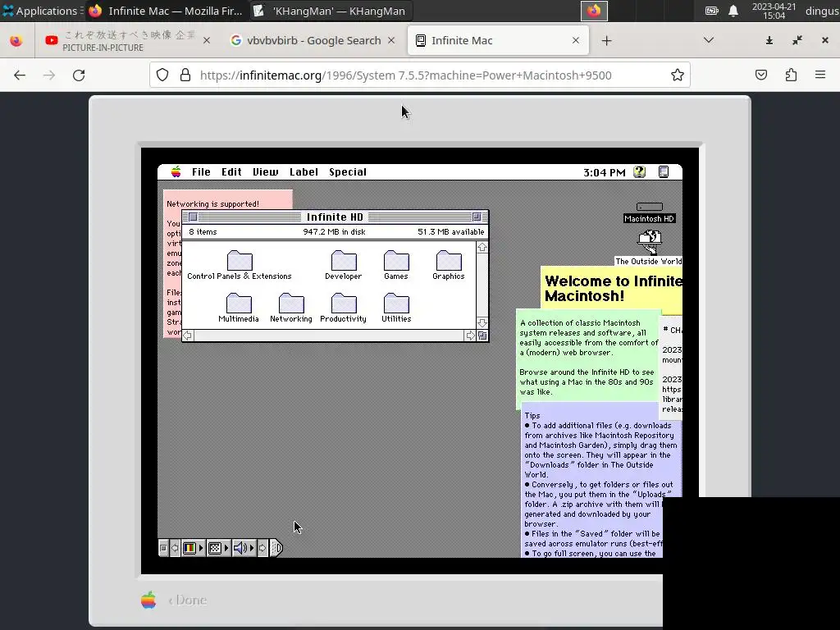Open the Firefox View pinned icon
The height and width of the screenshot is (630, 840).
pyautogui.click(x=16, y=41)
